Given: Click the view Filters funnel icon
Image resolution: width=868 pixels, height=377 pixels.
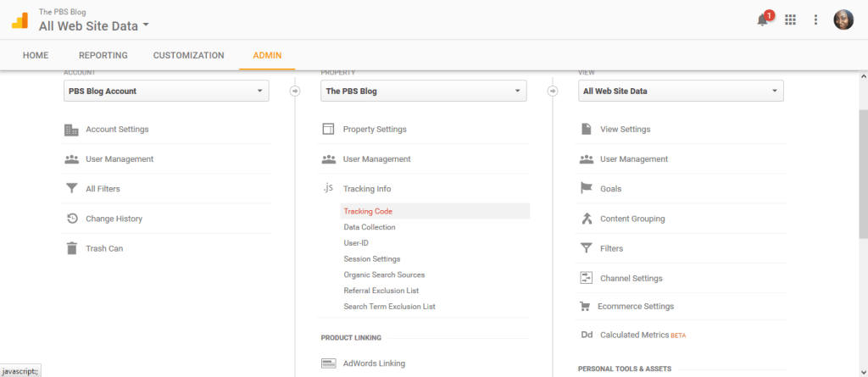Looking at the screenshot, I should tap(587, 248).
